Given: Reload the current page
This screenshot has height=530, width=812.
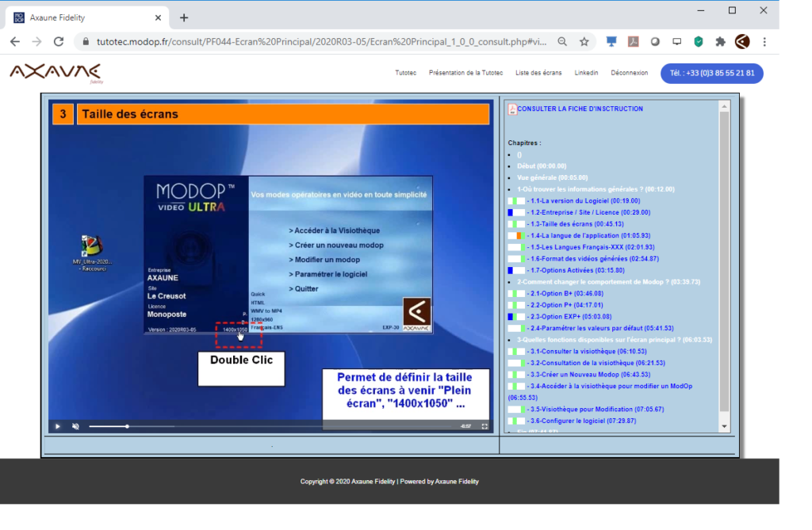Looking at the screenshot, I should point(59,42).
